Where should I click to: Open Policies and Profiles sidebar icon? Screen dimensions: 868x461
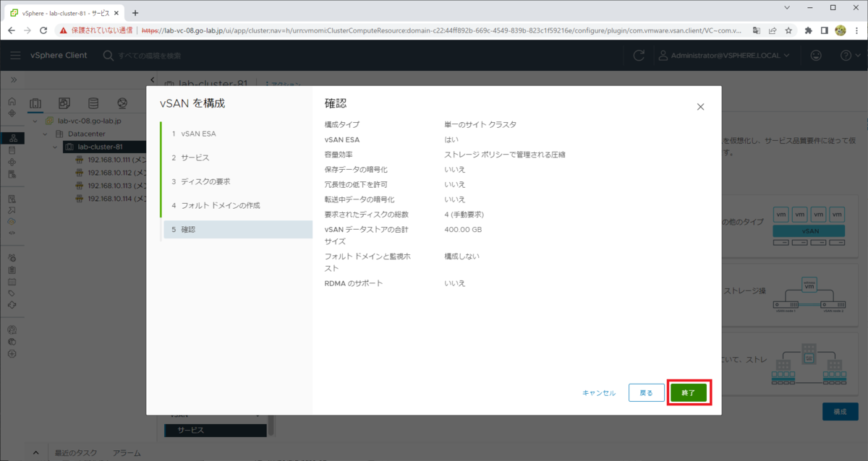[x=12, y=198]
